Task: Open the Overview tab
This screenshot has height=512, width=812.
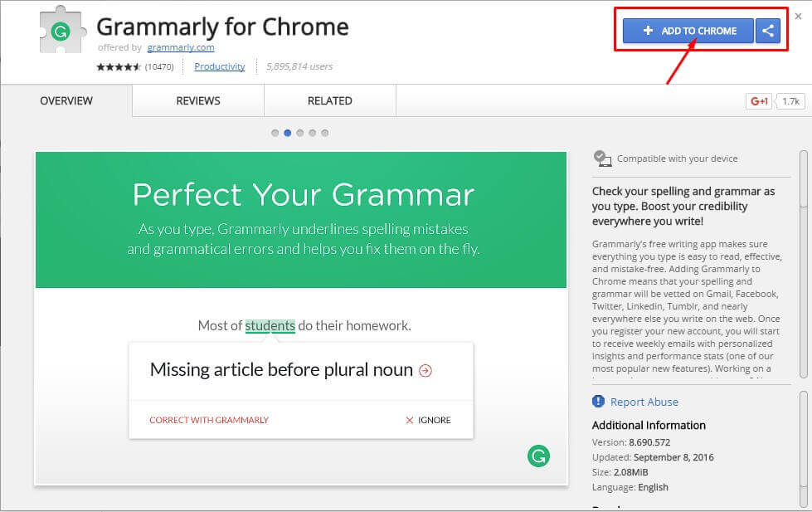Action: (x=66, y=101)
